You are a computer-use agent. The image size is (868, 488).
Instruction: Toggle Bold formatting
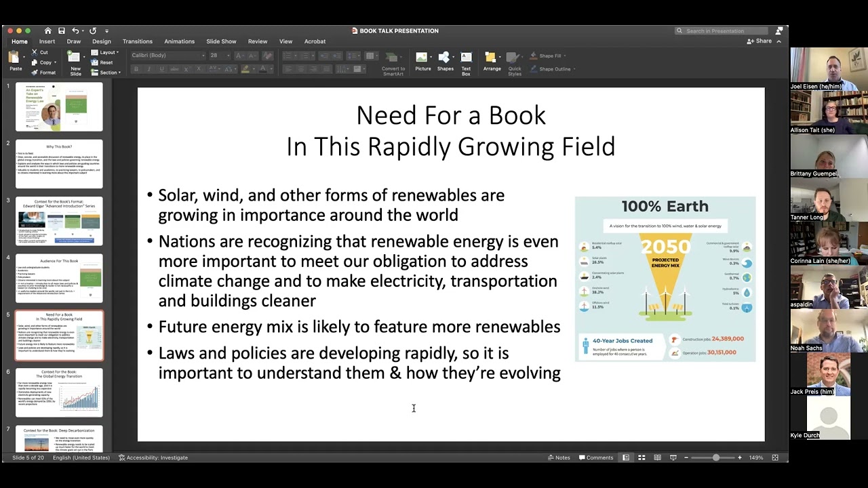tap(136, 69)
